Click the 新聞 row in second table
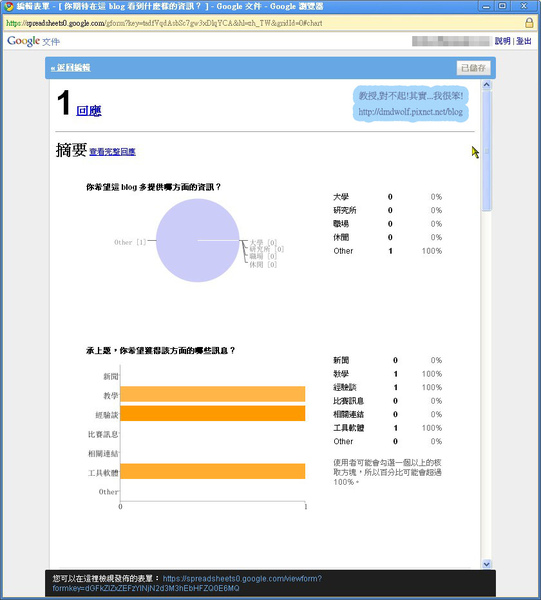541x600 pixels. tap(387, 360)
